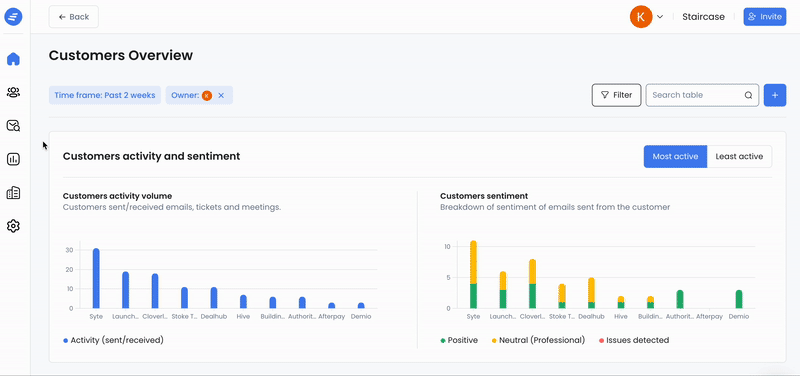Image resolution: width=800 pixels, height=376 pixels.
Task: Remove the Owner filter chip
Action: [x=221, y=95]
